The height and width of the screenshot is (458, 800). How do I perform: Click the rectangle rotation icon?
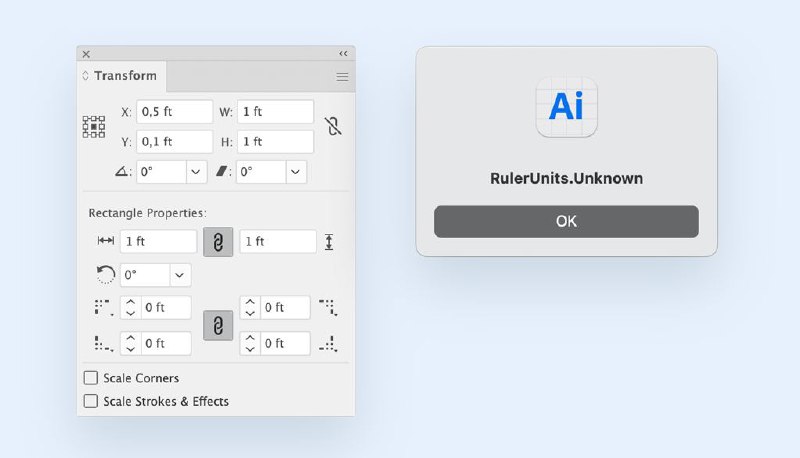coord(106,274)
